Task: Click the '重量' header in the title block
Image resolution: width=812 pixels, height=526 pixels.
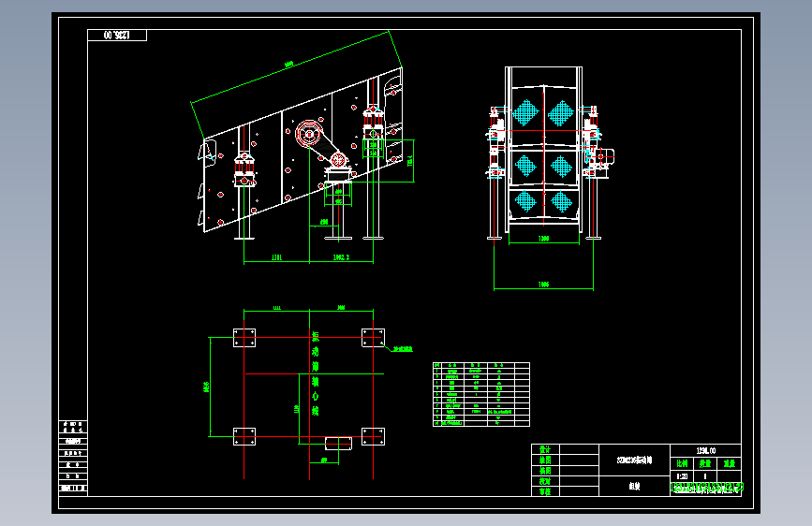Action: click(x=730, y=463)
